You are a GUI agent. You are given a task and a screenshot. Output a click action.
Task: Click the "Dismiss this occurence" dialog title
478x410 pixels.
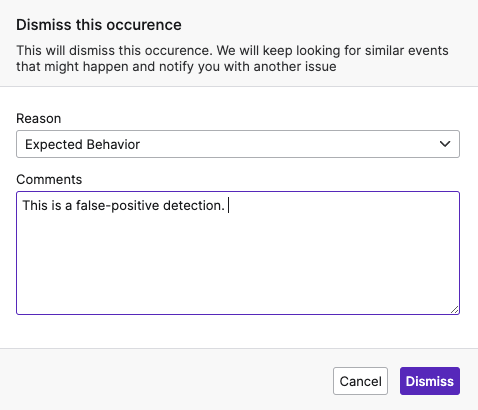(x=99, y=25)
